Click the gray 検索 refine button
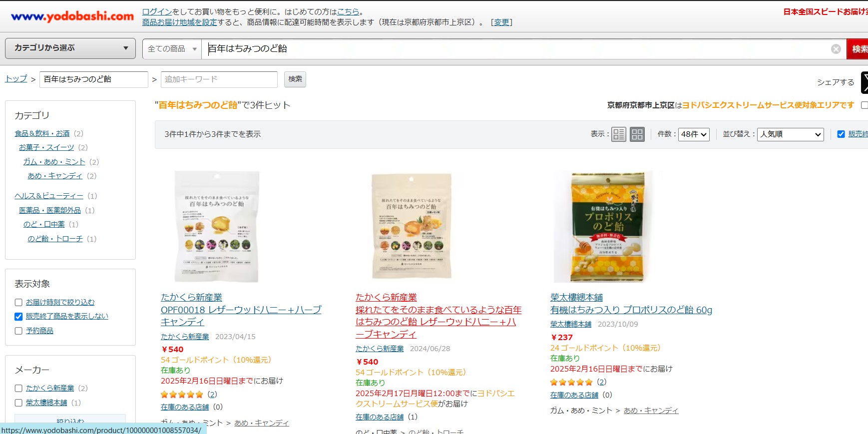Image resolution: width=868 pixels, height=434 pixels. 295,79
